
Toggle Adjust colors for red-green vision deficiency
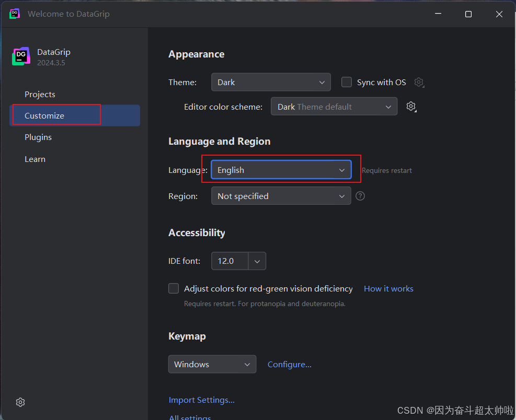[174, 288]
